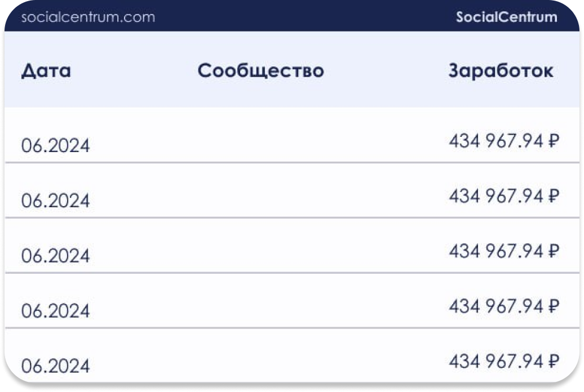The height and width of the screenshot is (392, 584).
Task: Click the Дата column header
Action: point(46,72)
